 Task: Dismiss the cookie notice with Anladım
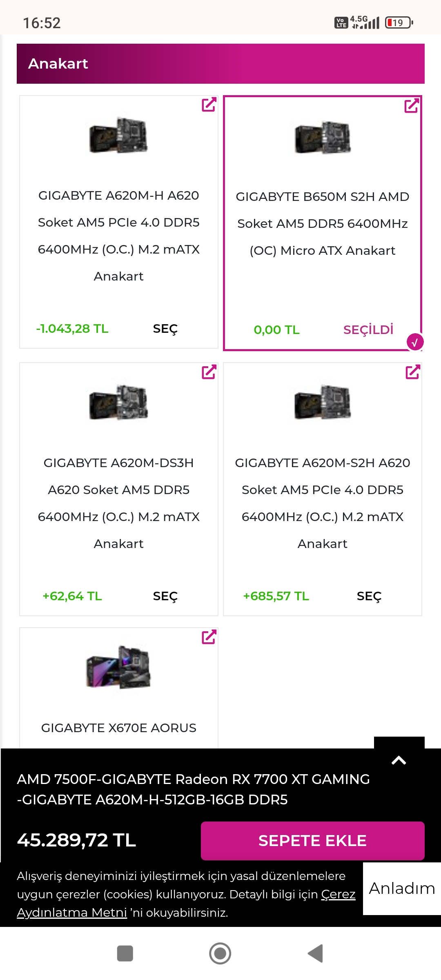402,889
